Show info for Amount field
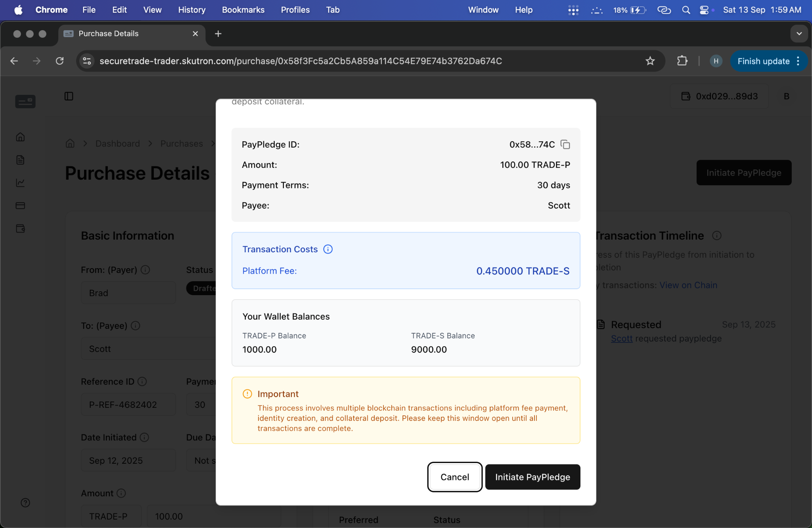Screen dimensions: 812x528 (x=122, y=493)
